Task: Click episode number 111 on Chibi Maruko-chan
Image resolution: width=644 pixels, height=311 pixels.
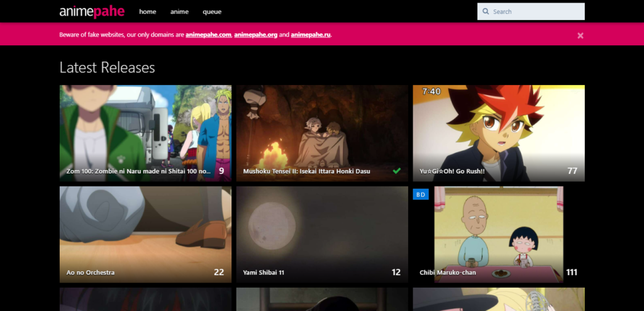Action: pyautogui.click(x=572, y=272)
